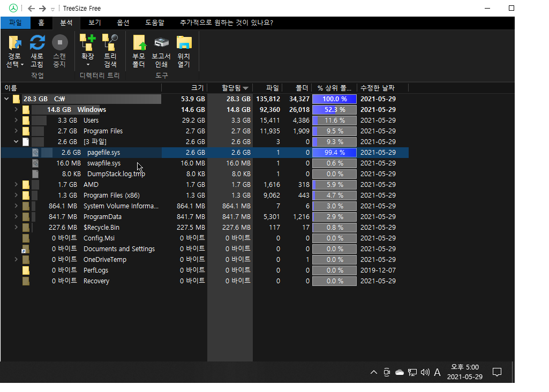Click the 새로 고침 refresh icon
The height and width of the screenshot is (392, 549).
37,43
